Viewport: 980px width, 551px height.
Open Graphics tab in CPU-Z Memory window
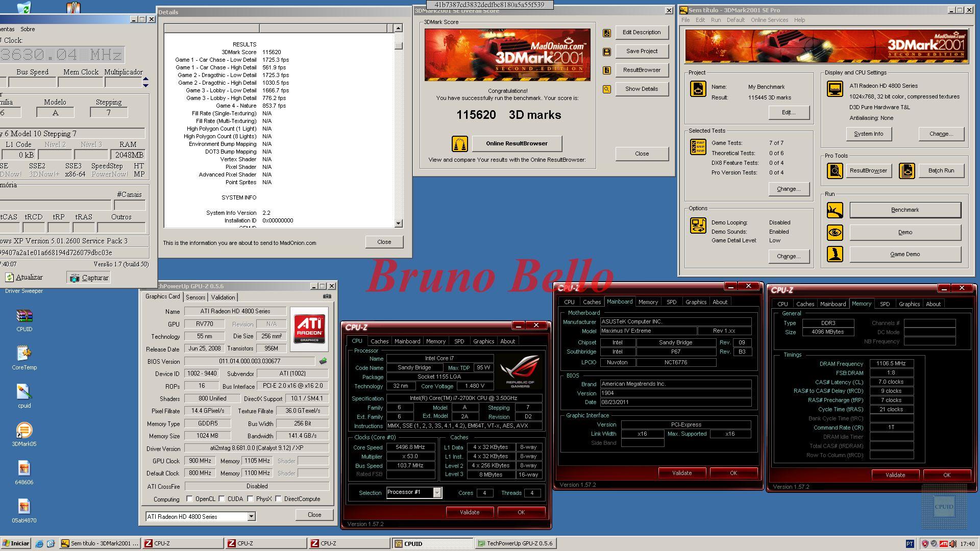point(909,304)
